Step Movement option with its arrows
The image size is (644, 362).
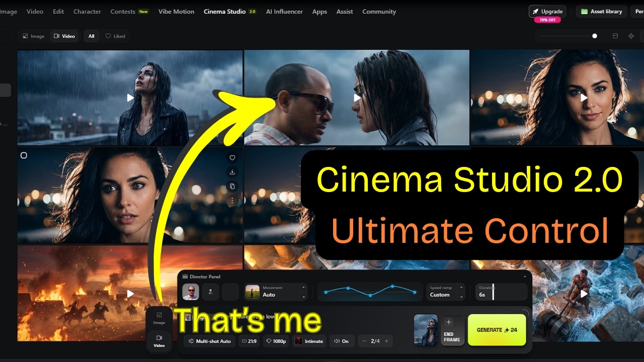(x=303, y=292)
